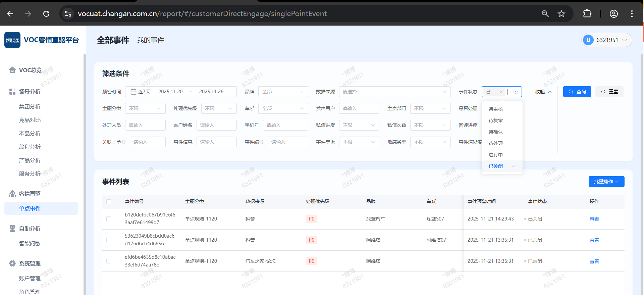Screen dimensions: 644x295
Task: Click 查看 for the 深蓝S07 event
Action: click(594, 219)
